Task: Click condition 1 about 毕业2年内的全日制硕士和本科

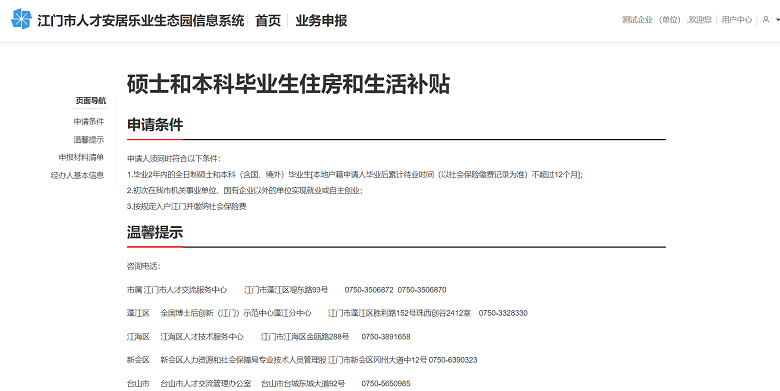Action: (355, 175)
